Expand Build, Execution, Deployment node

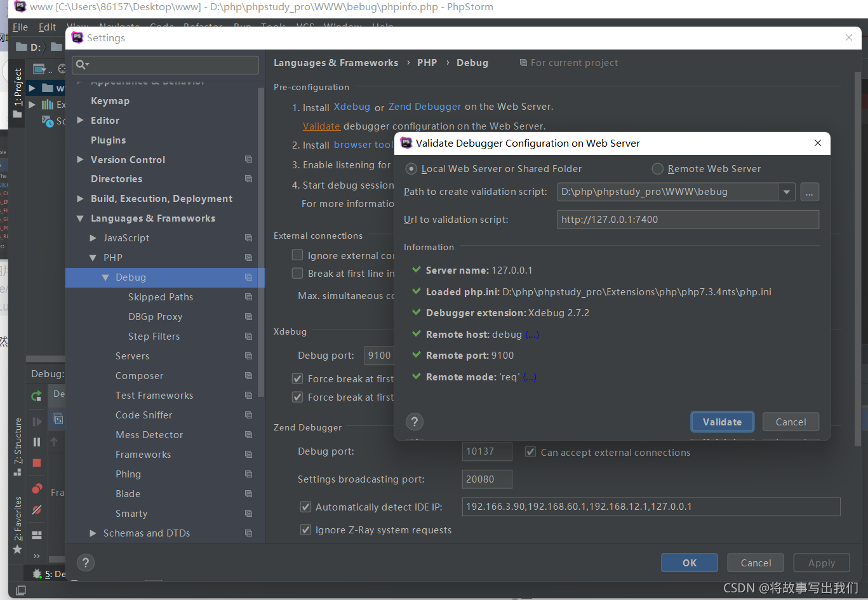click(80, 199)
